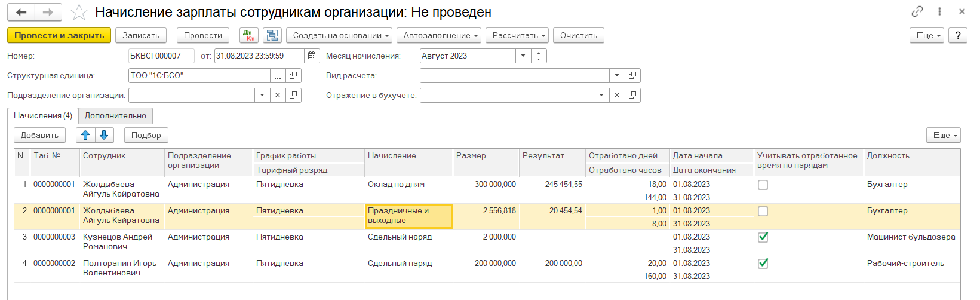Open Автозаполнение dropdown menu
This screenshot has width=980, height=300.
439,36
